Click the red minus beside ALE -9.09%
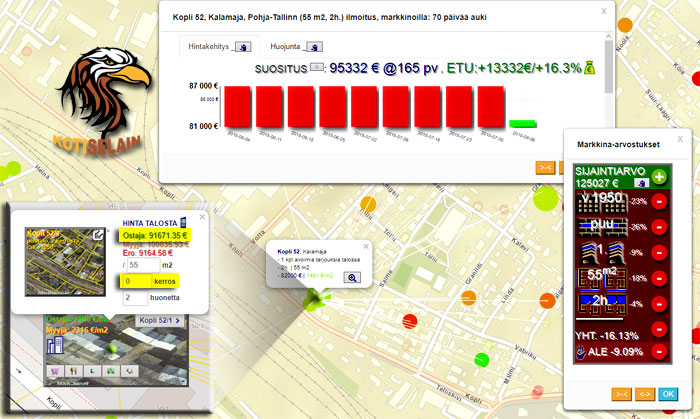Viewport: 700px width, 419px height. click(x=659, y=352)
